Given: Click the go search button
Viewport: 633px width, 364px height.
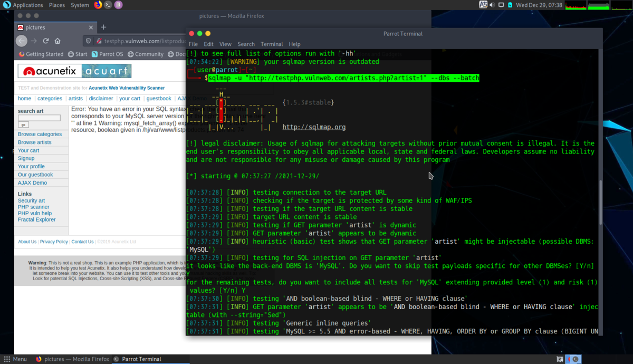Looking at the screenshot, I should click(x=23, y=125).
